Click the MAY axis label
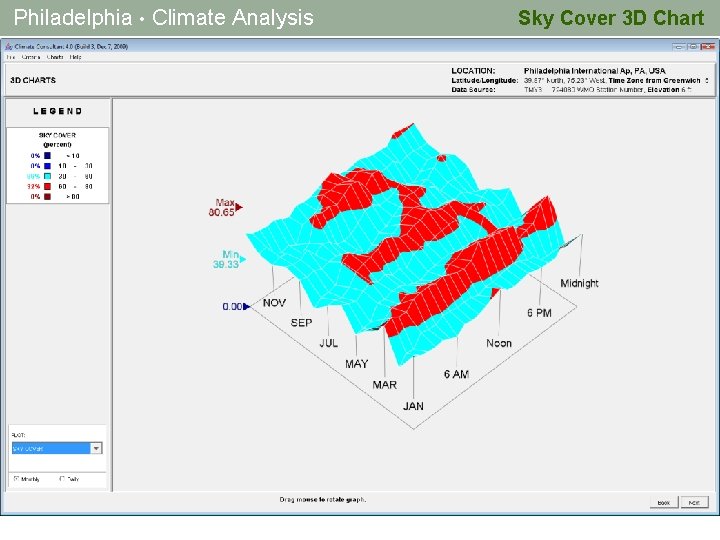The width and height of the screenshot is (720, 540). pos(356,364)
